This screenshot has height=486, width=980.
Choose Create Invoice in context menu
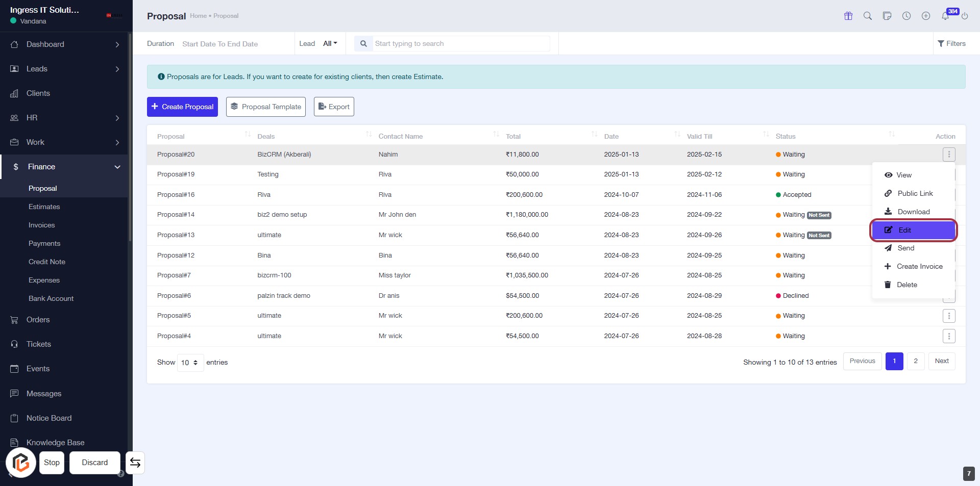click(x=919, y=266)
